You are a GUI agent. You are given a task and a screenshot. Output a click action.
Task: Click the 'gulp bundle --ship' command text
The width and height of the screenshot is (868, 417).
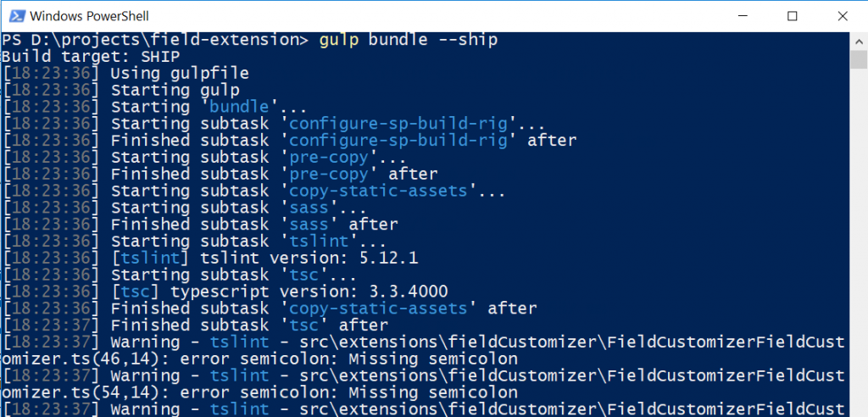point(407,40)
